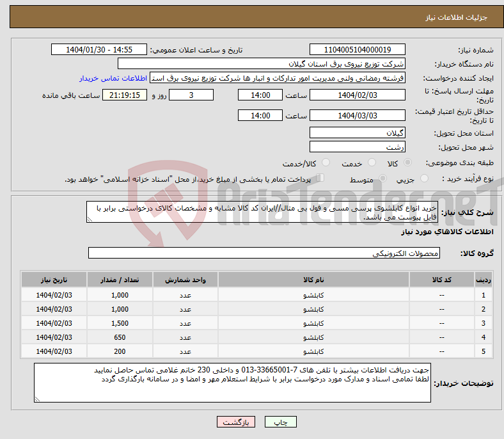504x439 pixels.
Task: Focus the استان محل تحویل field
Action: coord(358,133)
